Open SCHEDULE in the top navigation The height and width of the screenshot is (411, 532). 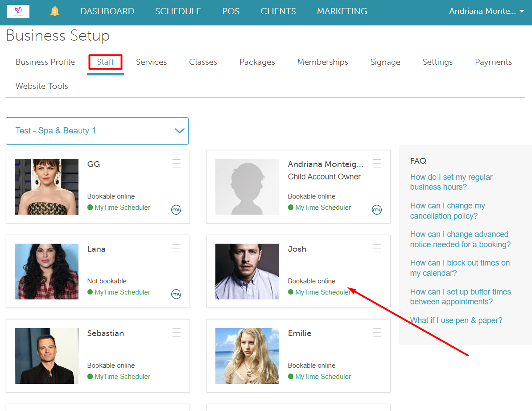click(x=178, y=11)
